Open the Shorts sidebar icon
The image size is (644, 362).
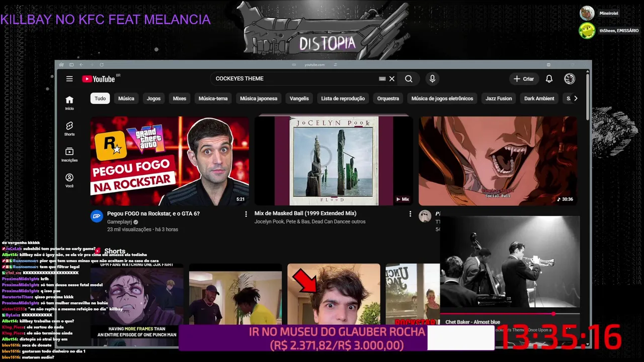click(69, 129)
